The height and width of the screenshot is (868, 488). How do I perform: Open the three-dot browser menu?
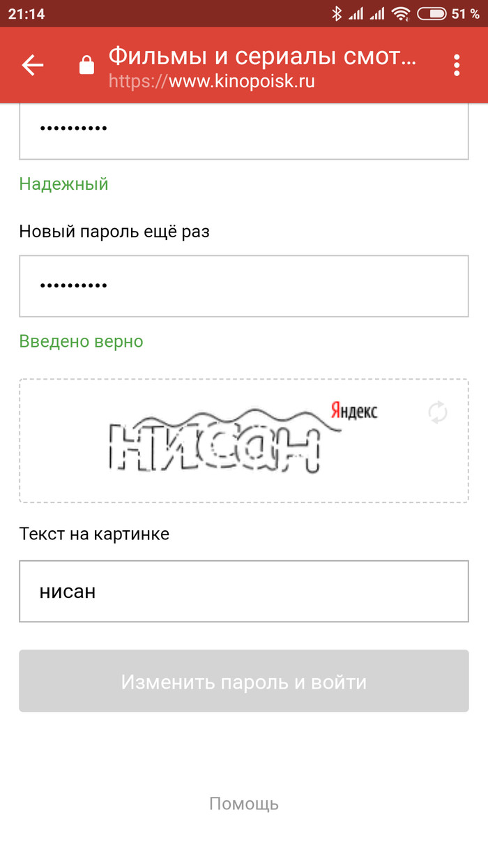[457, 65]
